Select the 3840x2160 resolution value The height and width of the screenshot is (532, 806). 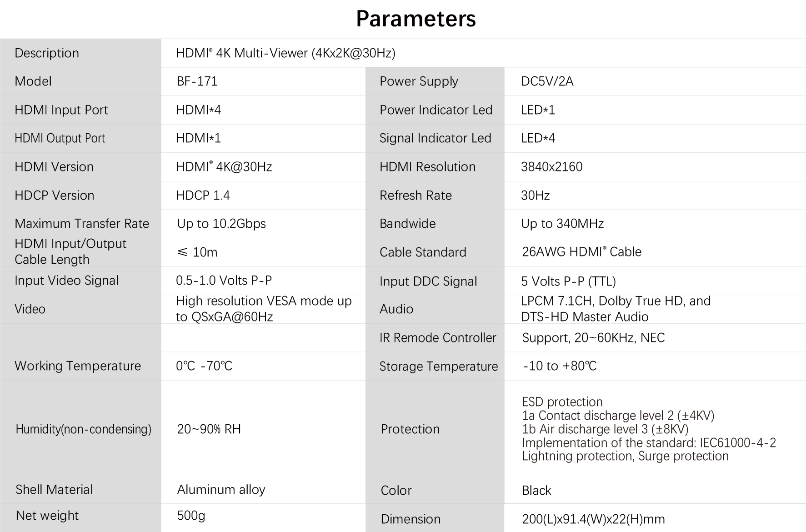(x=551, y=167)
